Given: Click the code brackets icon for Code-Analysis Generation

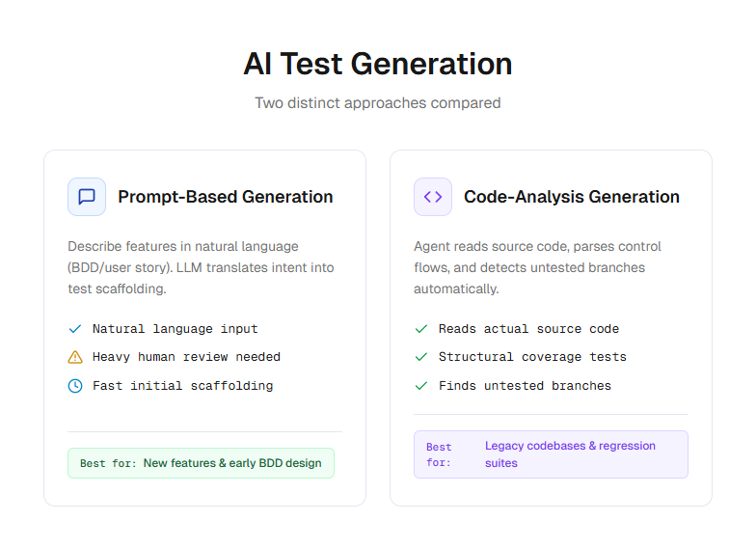Looking at the screenshot, I should pyautogui.click(x=433, y=197).
